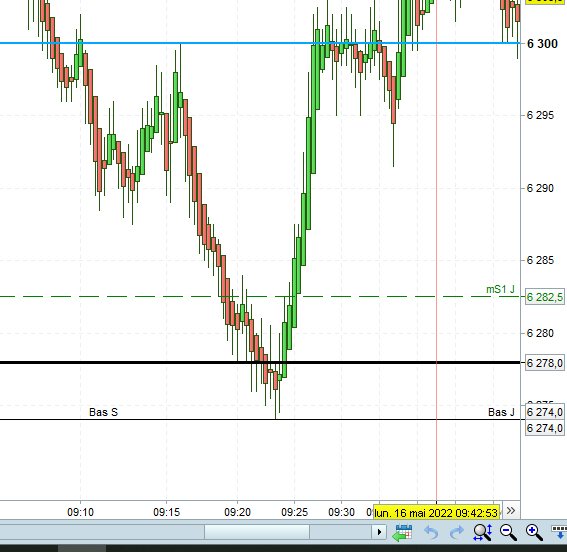Click the double chevron beside time axis
Viewport: 567px width, 552px height.
511,511
